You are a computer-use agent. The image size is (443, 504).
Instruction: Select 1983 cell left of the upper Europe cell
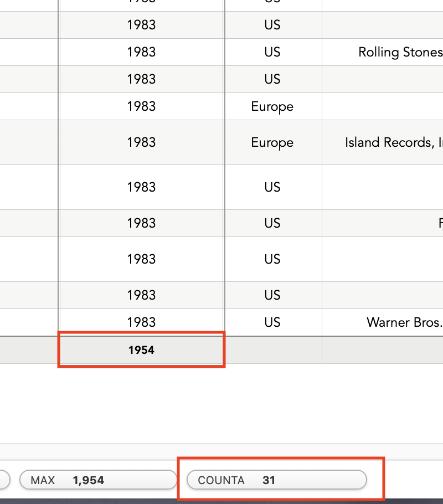[x=141, y=106]
